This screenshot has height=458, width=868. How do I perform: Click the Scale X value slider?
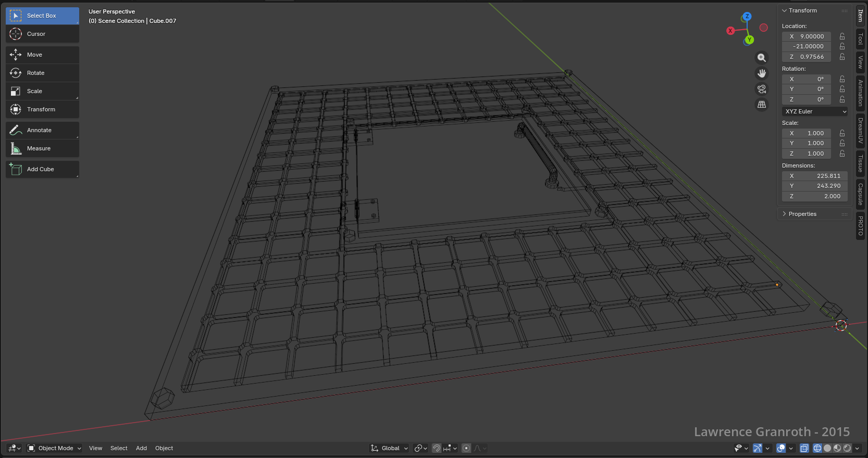pyautogui.click(x=807, y=133)
